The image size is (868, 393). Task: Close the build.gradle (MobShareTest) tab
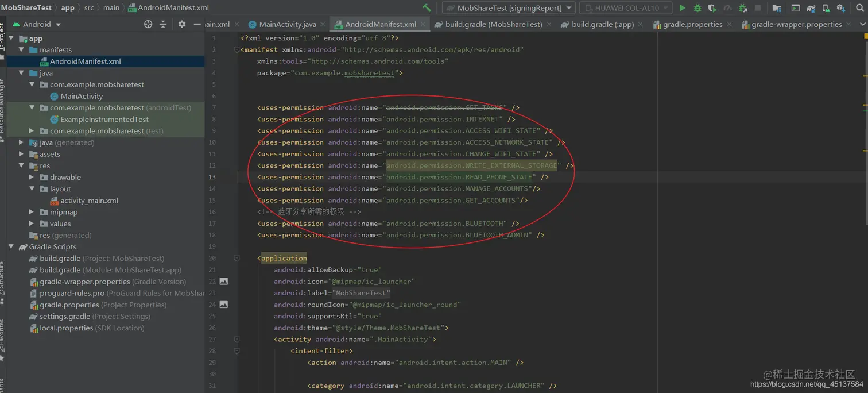549,25
